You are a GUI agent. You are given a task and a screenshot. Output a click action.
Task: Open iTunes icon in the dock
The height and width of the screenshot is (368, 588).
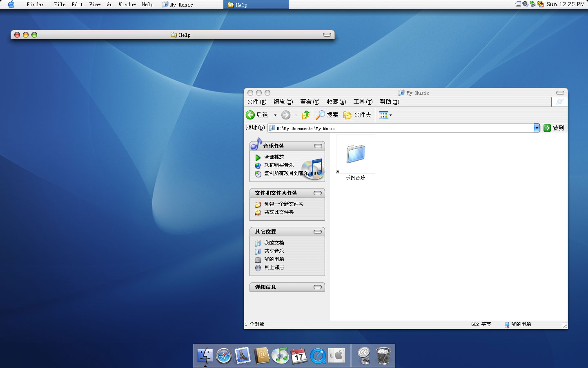pos(280,356)
